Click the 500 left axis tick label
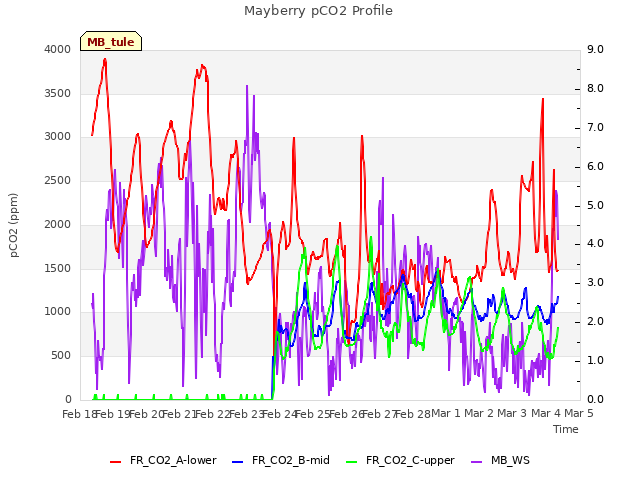The image size is (640, 480). (61, 356)
